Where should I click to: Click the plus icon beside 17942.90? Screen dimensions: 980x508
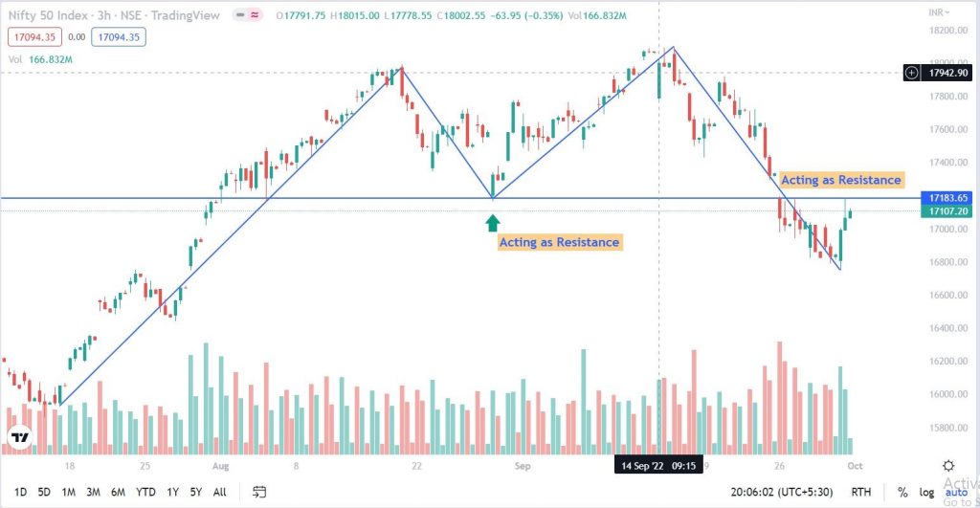pyautogui.click(x=912, y=73)
